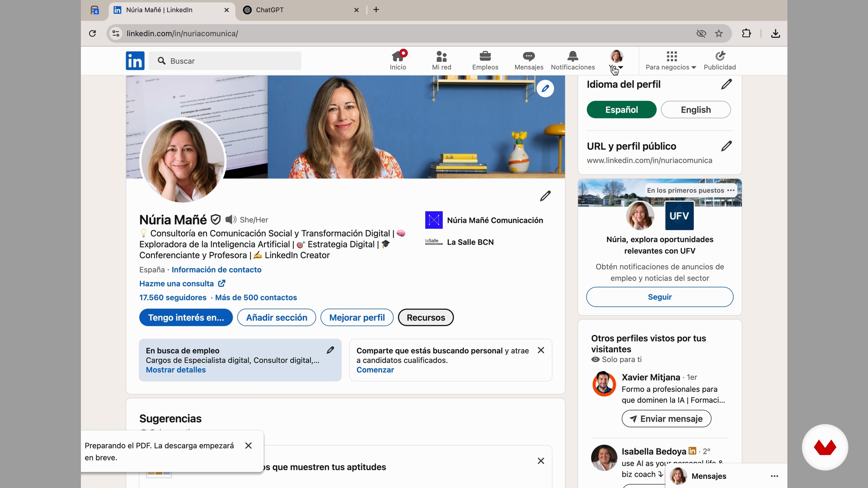Click the site information icon in address bar

pyautogui.click(x=116, y=33)
